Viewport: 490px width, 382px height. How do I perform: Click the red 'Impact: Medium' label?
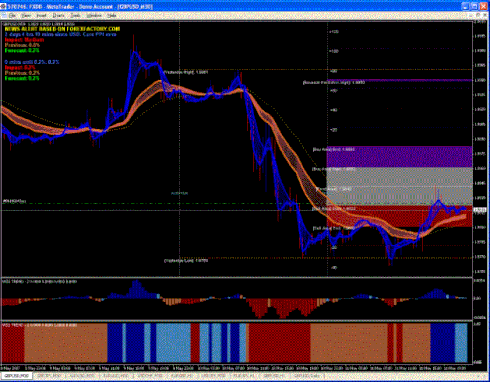click(24, 40)
